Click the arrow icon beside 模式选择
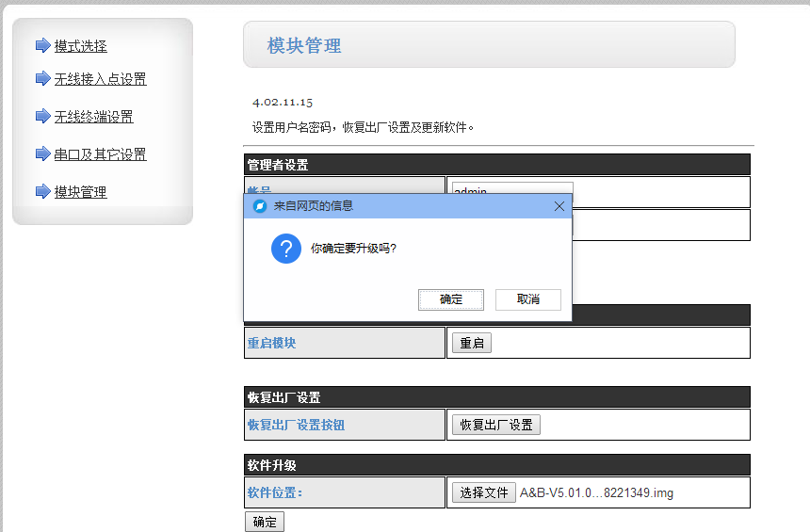 point(42,45)
